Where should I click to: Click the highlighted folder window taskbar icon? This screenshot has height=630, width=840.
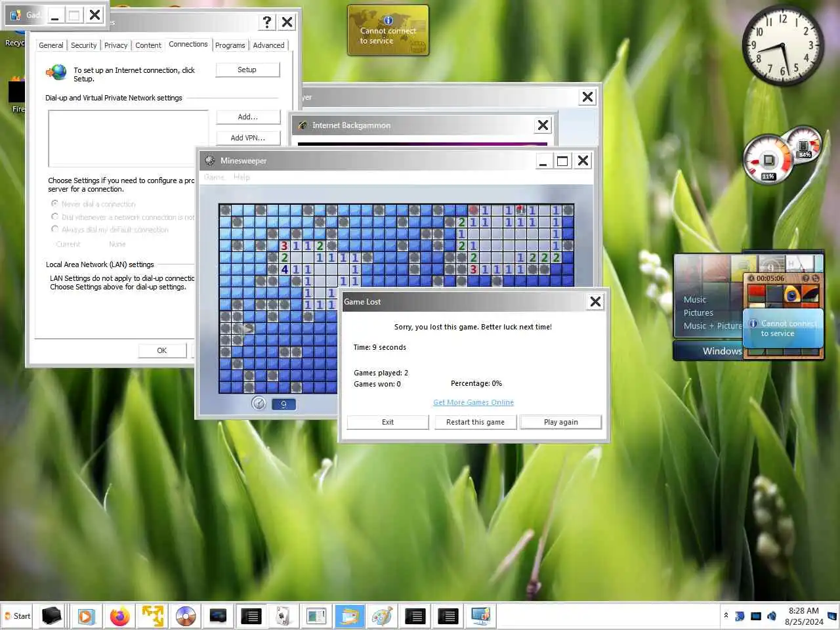pyautogui.click(x=349, y=616)
